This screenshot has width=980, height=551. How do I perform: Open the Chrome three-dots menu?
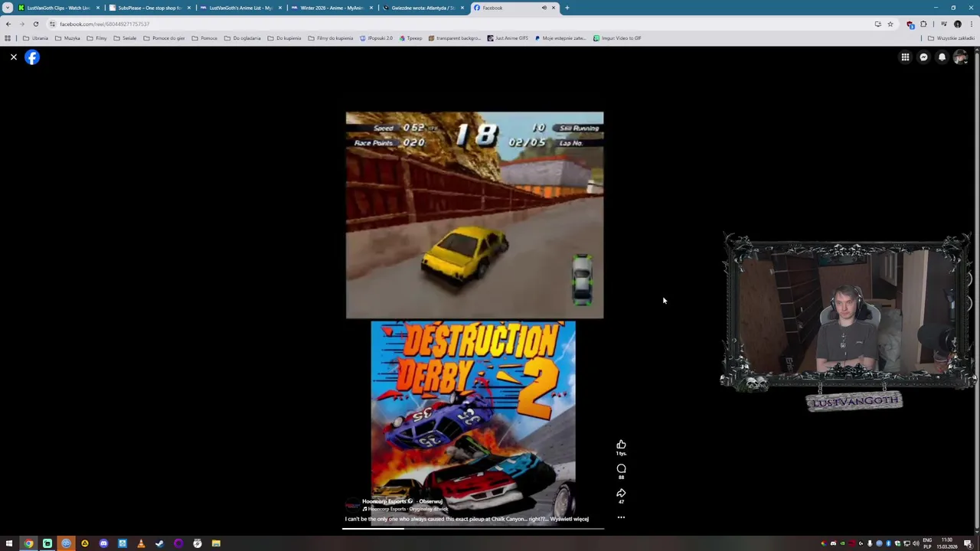coord(971,24)
